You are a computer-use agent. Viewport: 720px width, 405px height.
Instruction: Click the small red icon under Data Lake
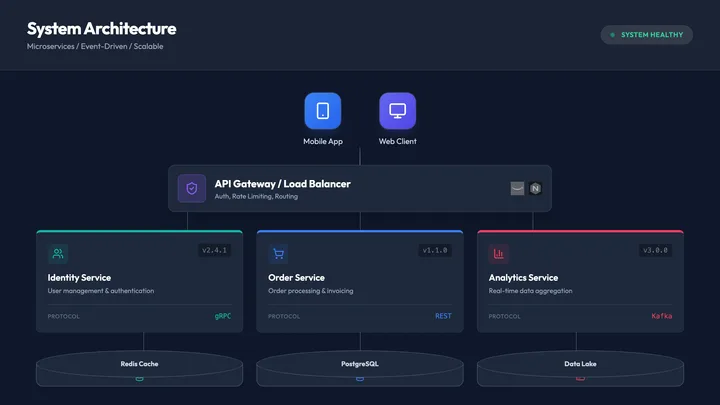pos(580,378)
